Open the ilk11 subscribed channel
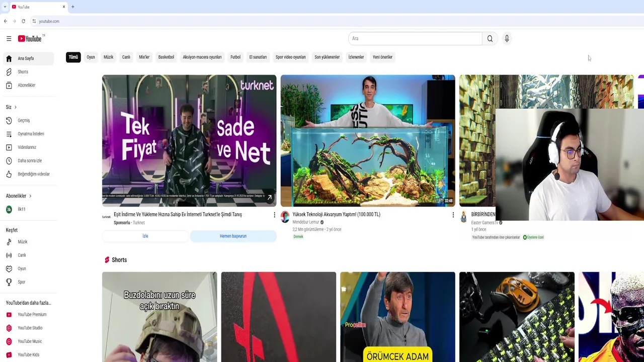 click(x=28, y=209)
